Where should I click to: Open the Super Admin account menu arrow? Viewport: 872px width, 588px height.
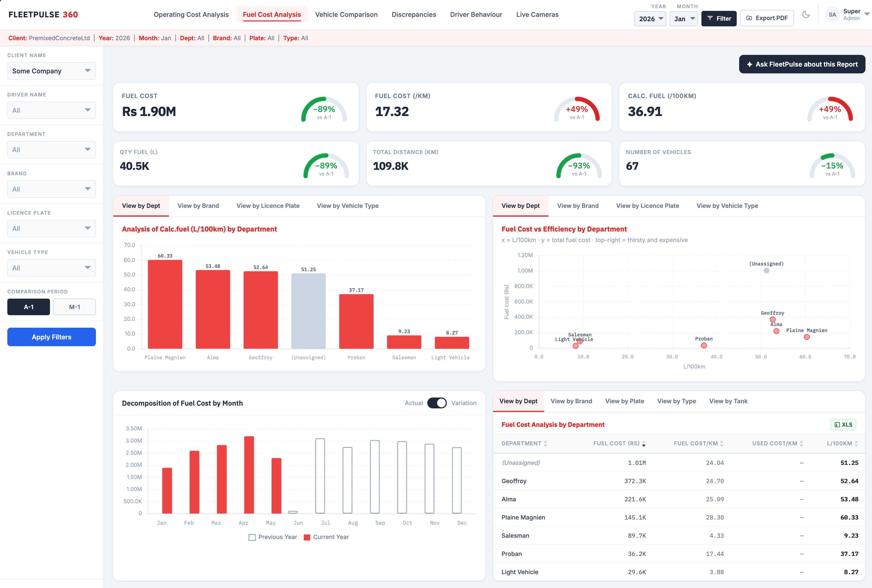[866, 14]
